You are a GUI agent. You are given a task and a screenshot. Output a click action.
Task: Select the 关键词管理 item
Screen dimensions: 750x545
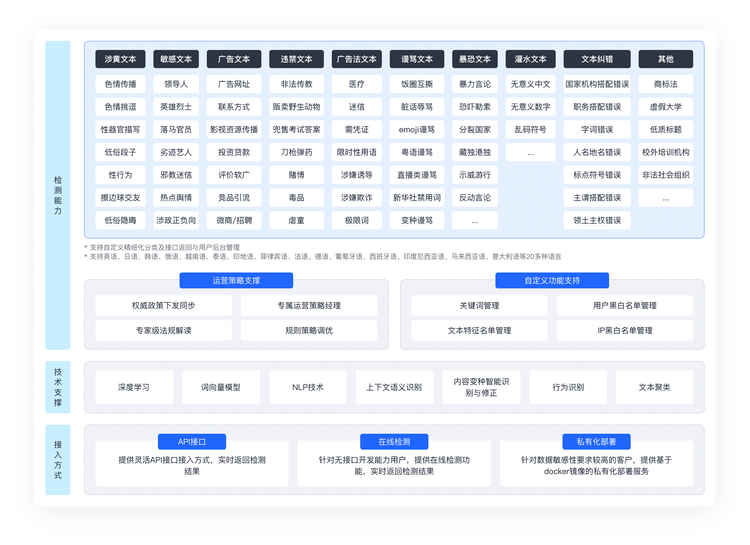point(479,305)
